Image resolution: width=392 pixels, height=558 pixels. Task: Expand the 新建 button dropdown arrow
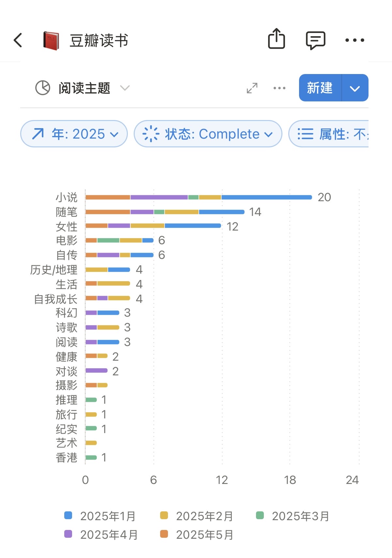point(355,88)
